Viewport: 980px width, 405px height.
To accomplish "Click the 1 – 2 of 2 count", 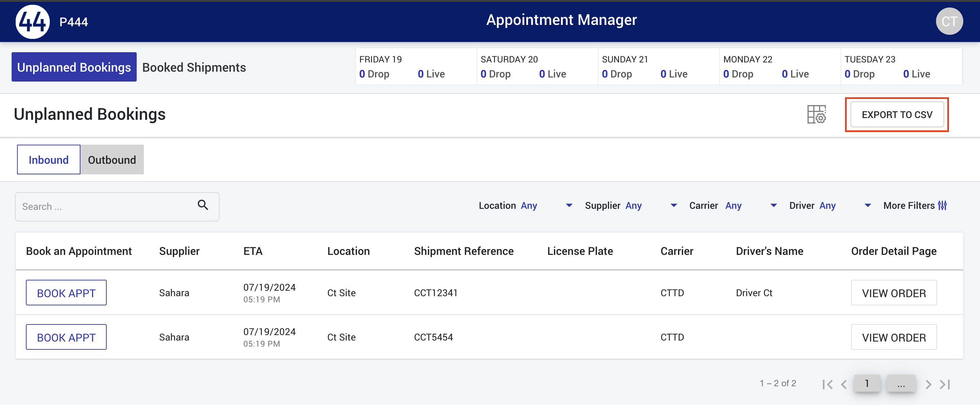I will tap(778, 383).
